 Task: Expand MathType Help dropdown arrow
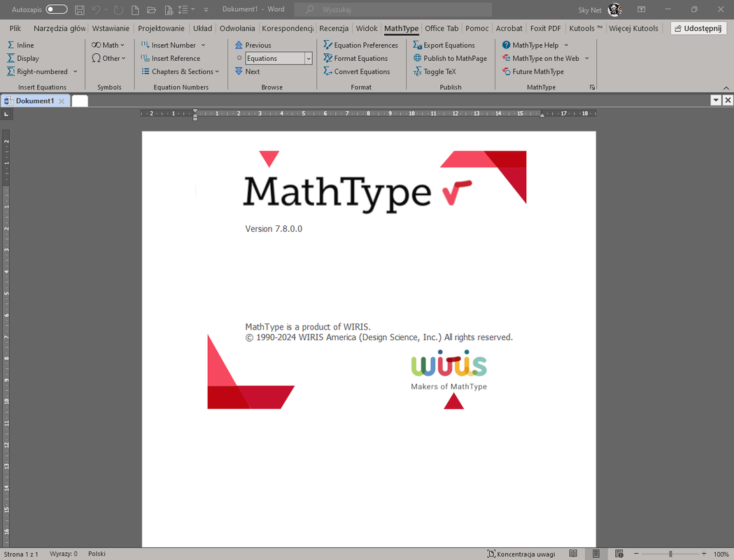tap(566, 45)
